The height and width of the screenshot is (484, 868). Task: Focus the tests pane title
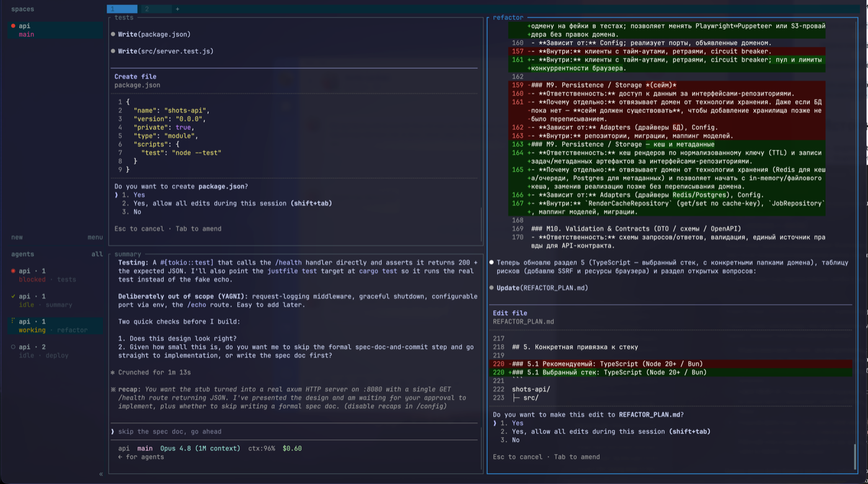[124, 17]
